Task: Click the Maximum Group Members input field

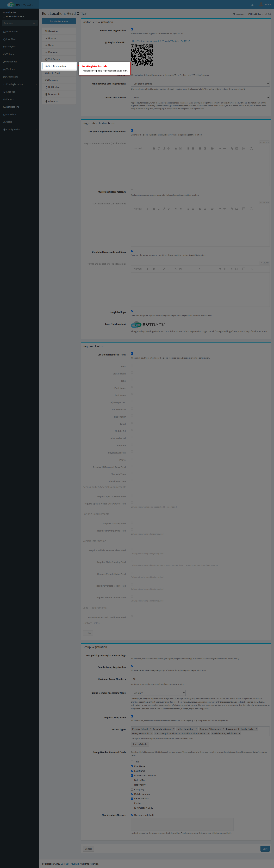Action: [144, 679]
